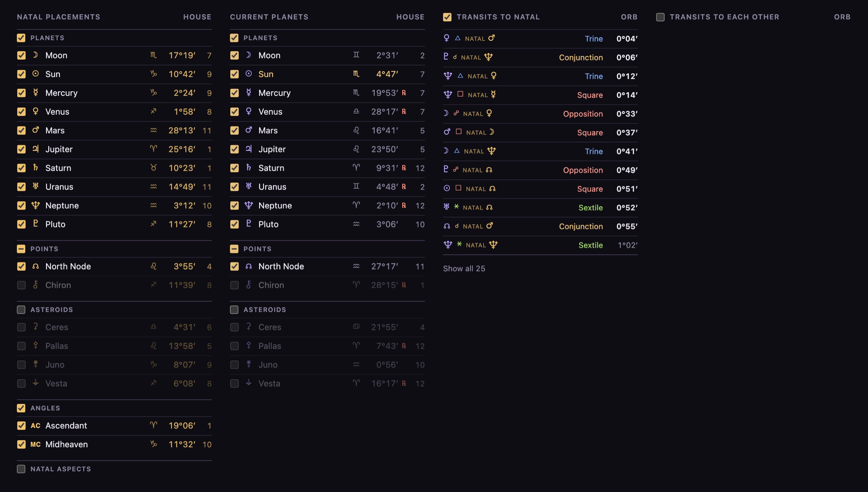Uncheck the natal Angles group checkbox
This screenshot has width=868, height=492.
[21, 408]
